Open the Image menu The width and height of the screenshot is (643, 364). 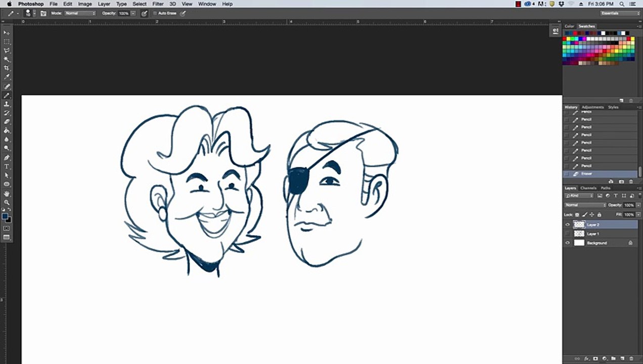pyautogui.click(x=85, y=4)
